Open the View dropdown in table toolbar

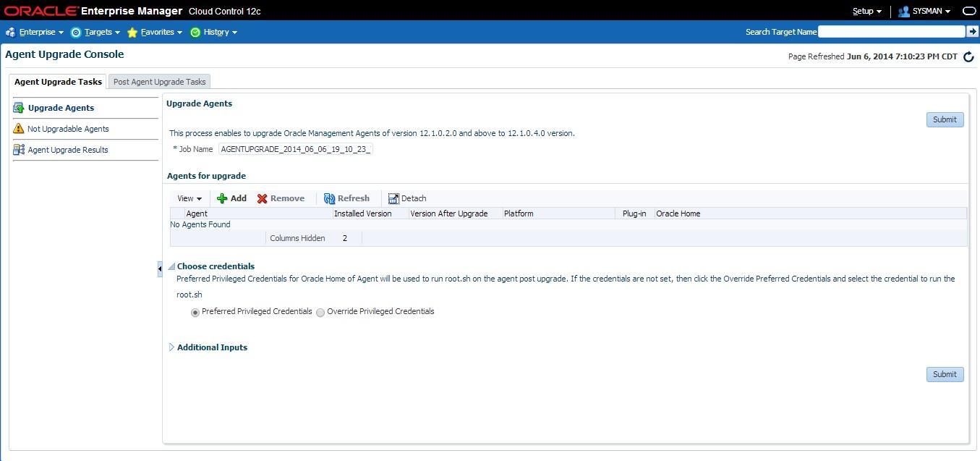coord(189,198)
